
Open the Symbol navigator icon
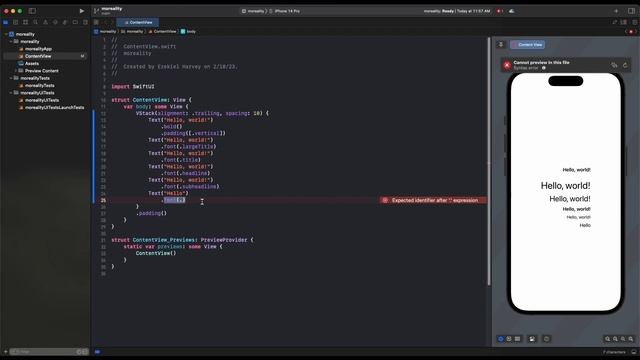pos(25,22)
